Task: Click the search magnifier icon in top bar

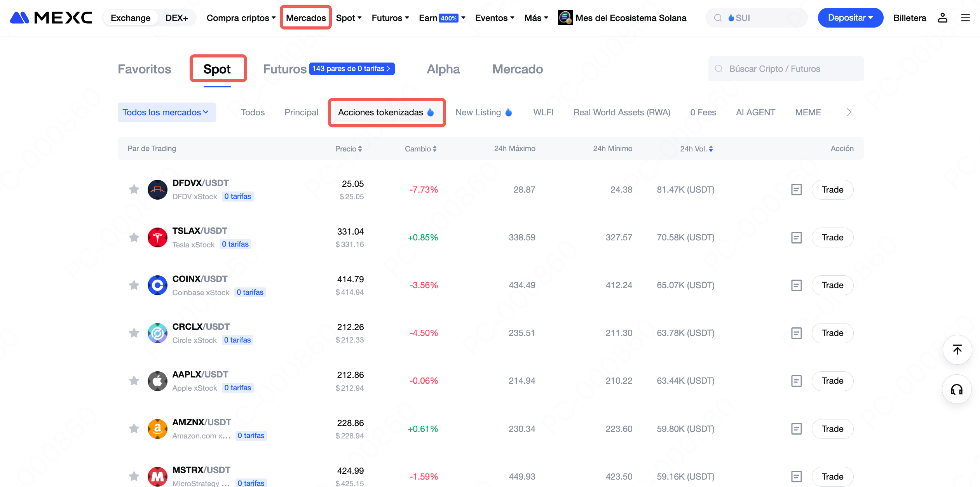Action: point(718,18)
